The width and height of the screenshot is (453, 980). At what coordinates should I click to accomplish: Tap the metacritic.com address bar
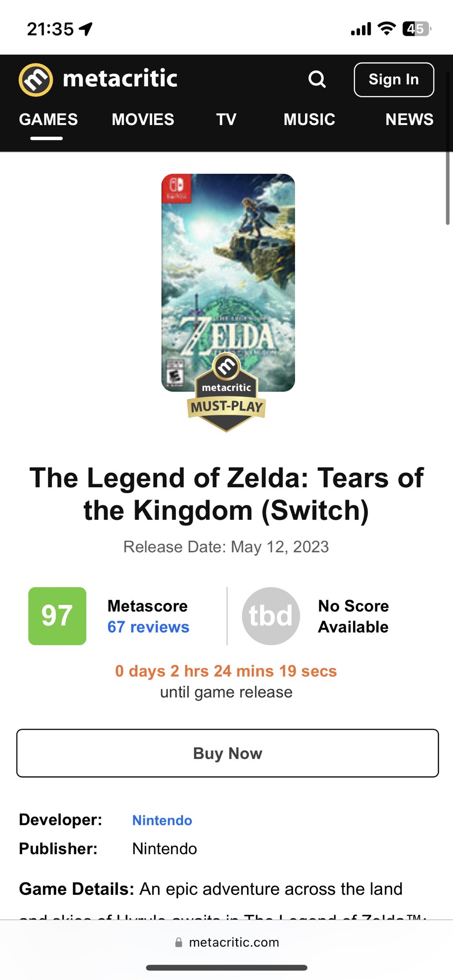click(x=234, y=943)
